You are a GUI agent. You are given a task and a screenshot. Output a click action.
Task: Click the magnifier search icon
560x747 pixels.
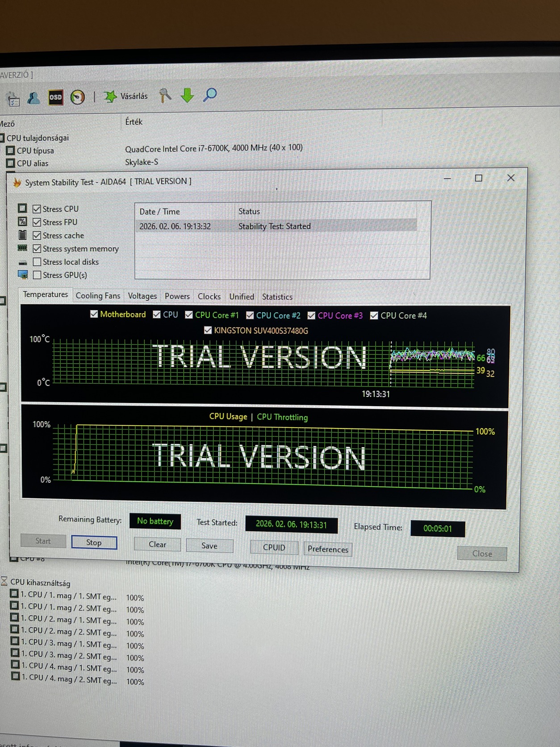pyautogui.click(x=209, y=95)
